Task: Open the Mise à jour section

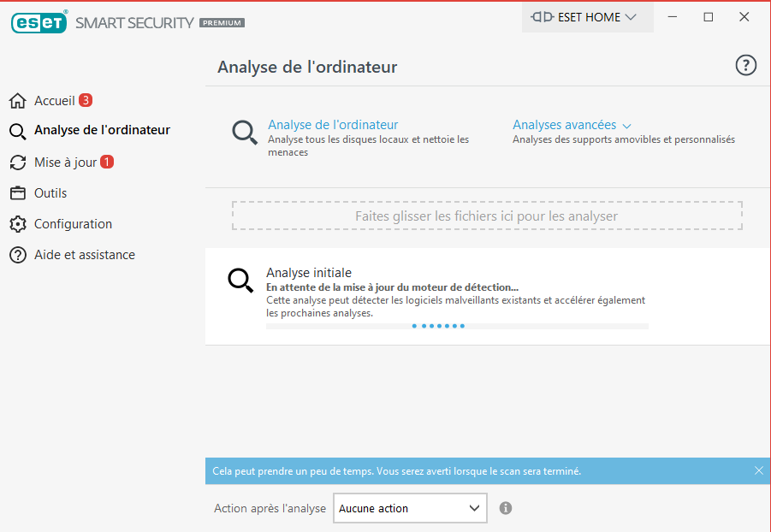Action: tap(65, 163)
